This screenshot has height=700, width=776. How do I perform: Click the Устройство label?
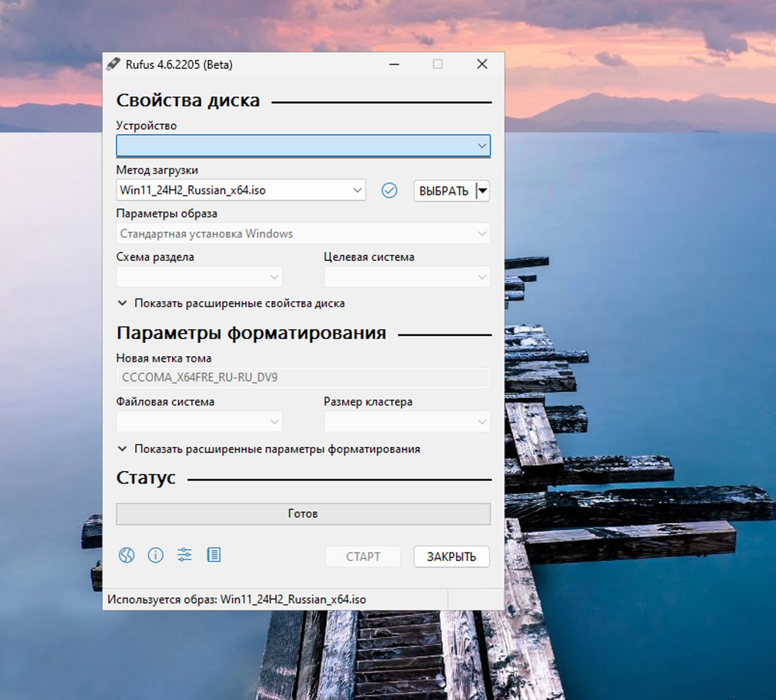147,126
